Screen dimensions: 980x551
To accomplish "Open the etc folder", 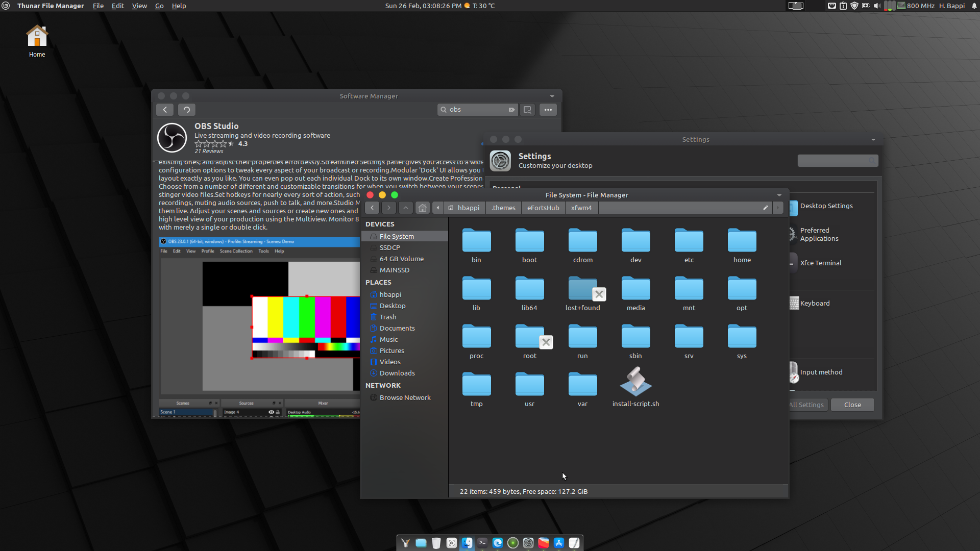I will 689,245.
